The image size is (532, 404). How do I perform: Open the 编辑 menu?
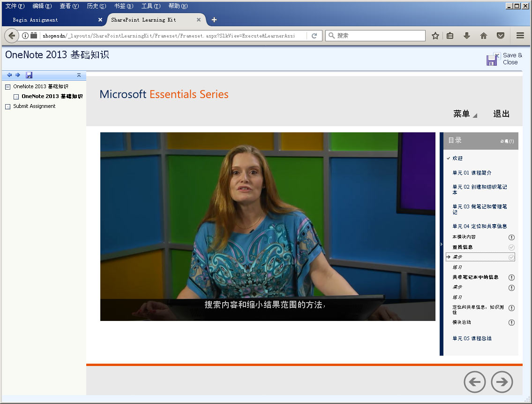coord(42,6)
